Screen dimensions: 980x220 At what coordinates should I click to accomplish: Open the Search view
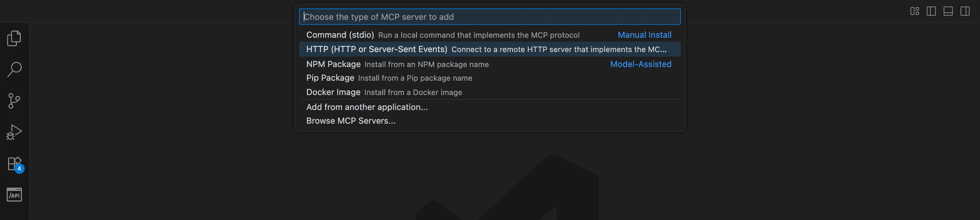click(x=15, y=69)
